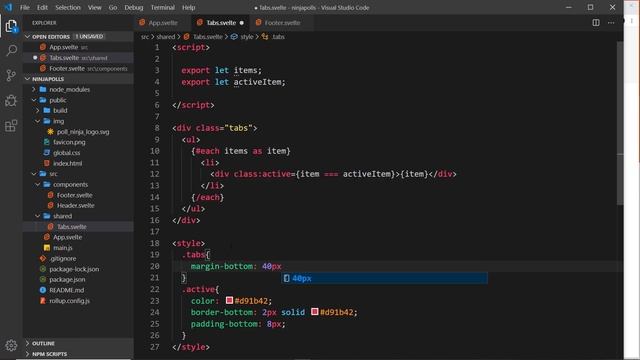Open the Help menu
Image resolution: width=640 pixels, height=360 pixels.
point(188,7)
